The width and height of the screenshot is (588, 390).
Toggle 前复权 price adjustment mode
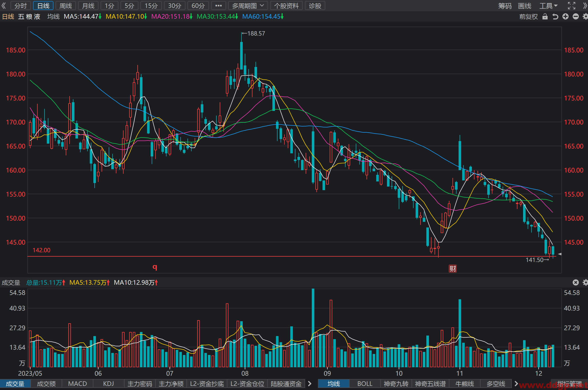(528, 17)
